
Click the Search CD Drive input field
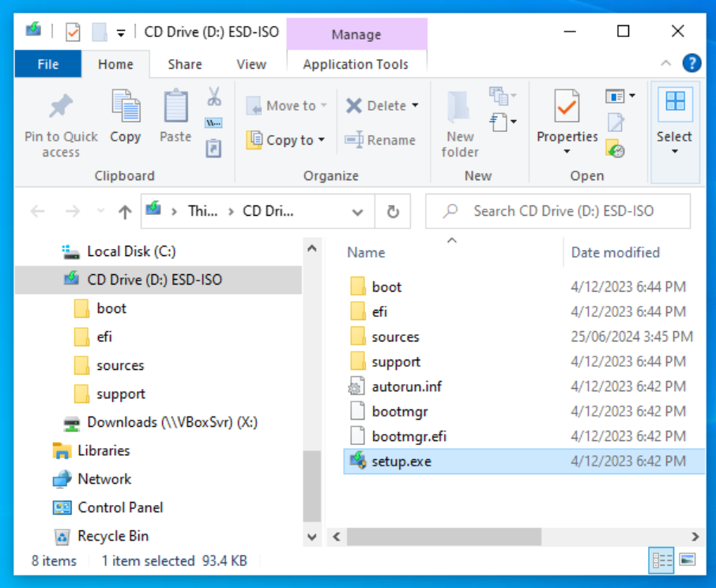click(x=558, y=211)
